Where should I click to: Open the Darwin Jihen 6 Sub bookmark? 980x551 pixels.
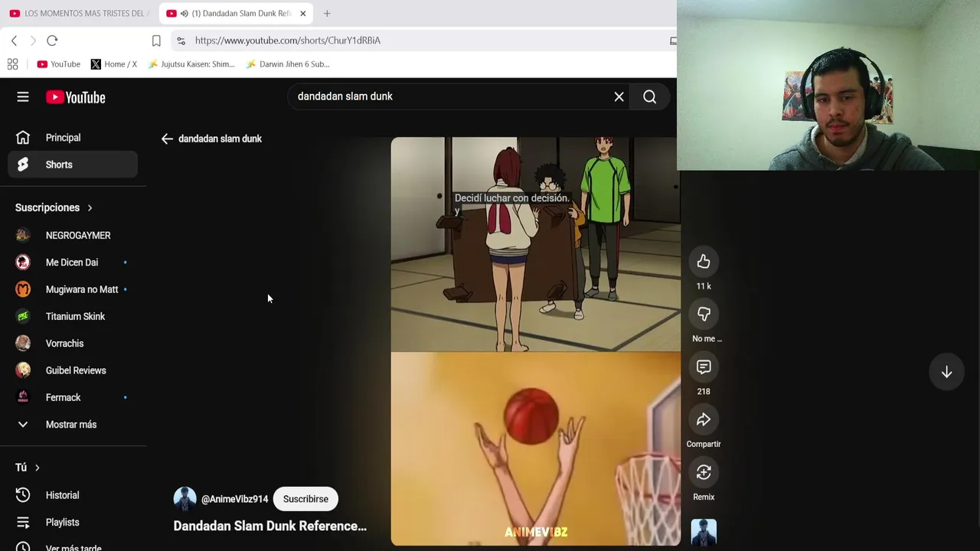point(288,64)
